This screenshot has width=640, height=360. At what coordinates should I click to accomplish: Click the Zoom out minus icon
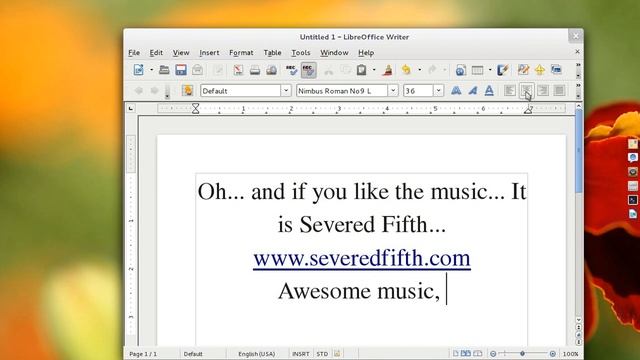493,354
